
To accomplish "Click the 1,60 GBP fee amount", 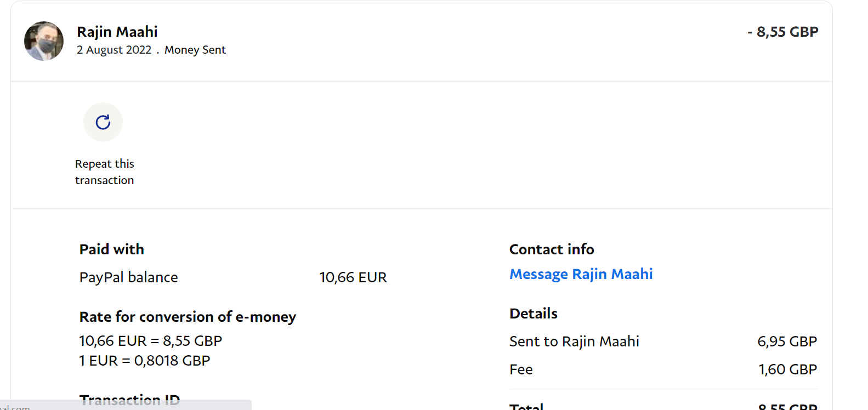I will coord(787,369).
